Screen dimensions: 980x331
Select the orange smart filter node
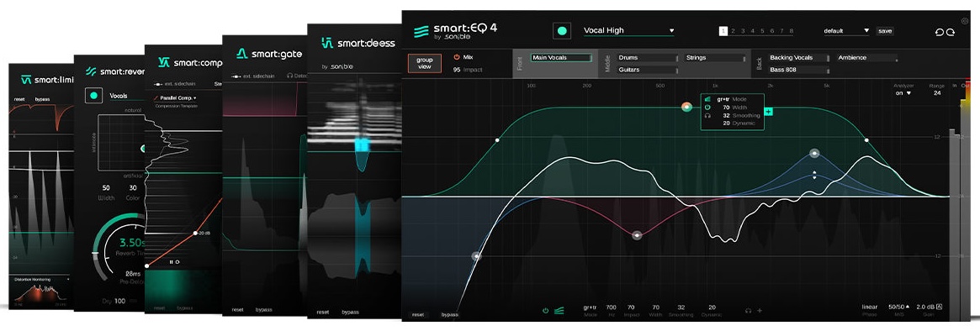click(x=686, y=107)
